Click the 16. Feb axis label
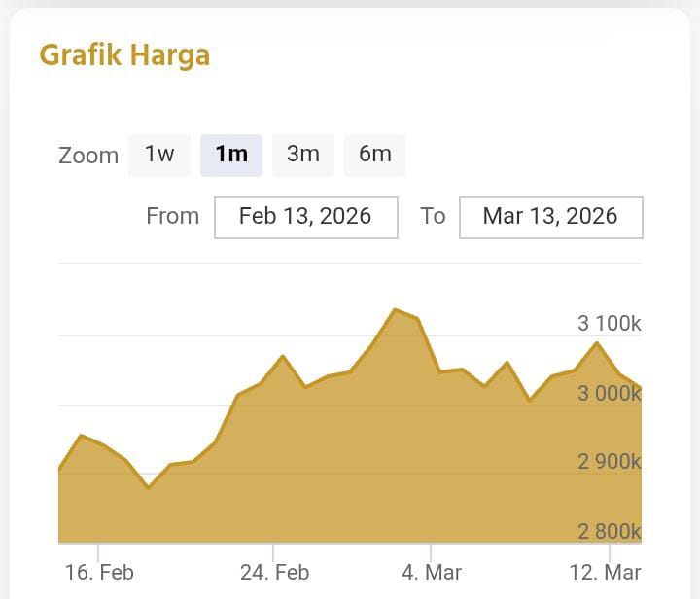 tap(99, 572)
